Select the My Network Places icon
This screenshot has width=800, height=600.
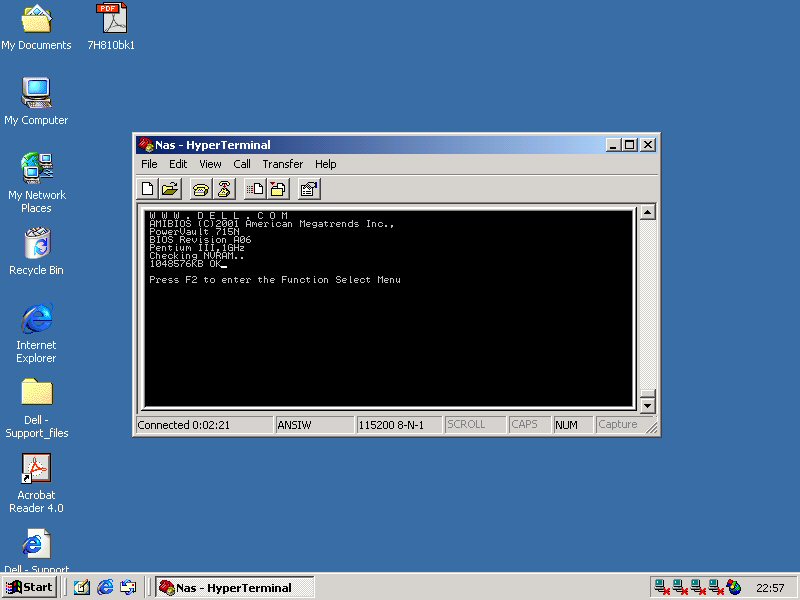(36, 183)
